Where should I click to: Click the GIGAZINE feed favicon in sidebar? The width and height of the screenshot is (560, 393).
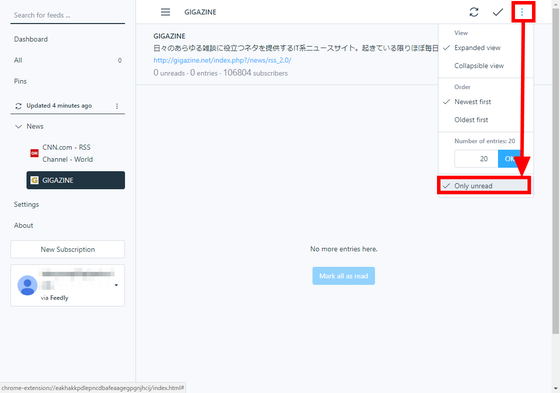pos(34,180)
